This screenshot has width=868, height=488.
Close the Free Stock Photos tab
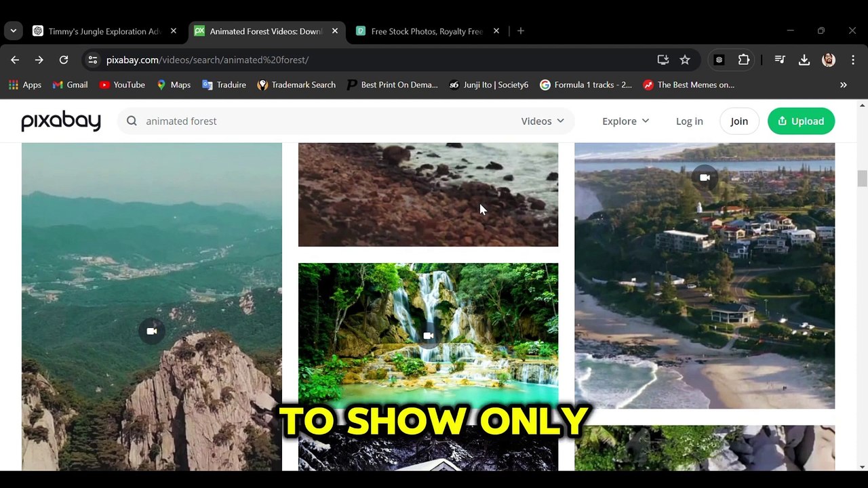pos(496,30)
